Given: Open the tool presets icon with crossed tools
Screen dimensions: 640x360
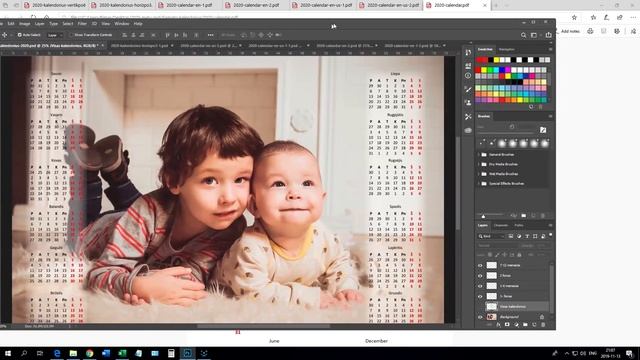Looking at the screenshot, I should (x=468, y=117).
